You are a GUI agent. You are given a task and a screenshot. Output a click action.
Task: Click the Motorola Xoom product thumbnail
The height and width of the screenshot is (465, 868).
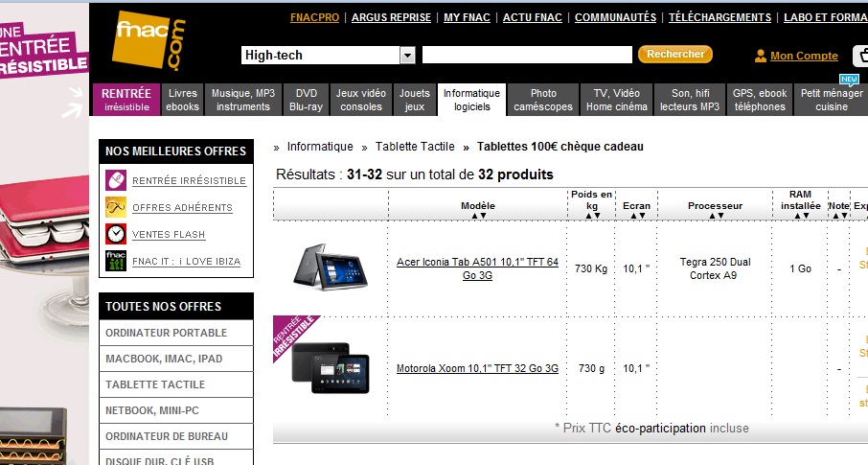click(x=331, y=367)
